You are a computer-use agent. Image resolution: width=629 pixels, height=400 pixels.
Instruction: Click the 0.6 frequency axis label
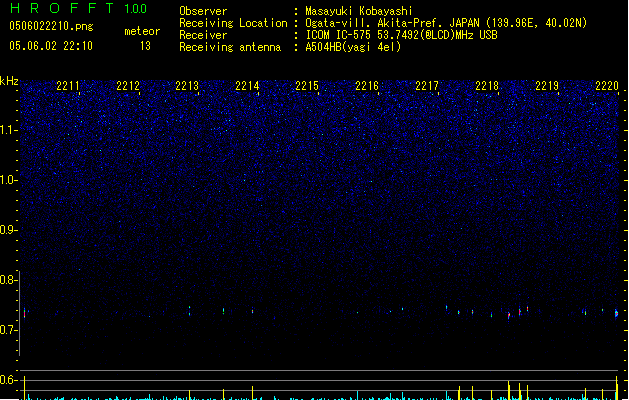(x=8, y=380)
